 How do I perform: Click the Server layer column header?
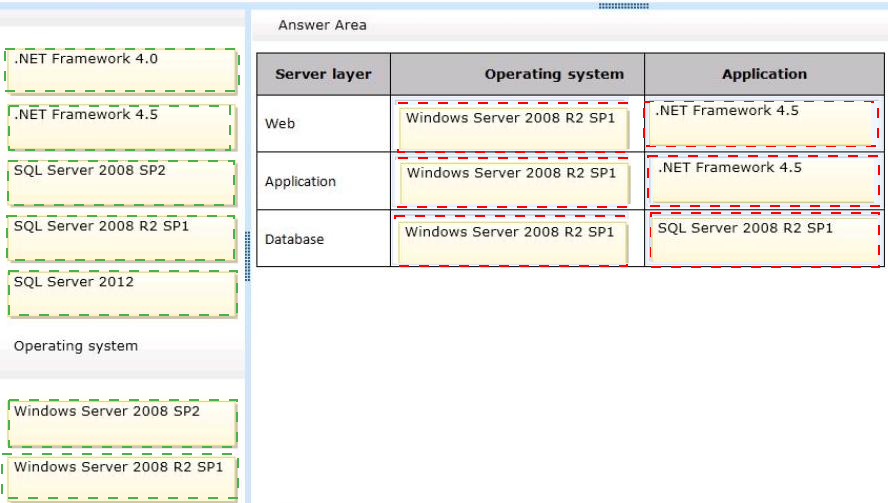tap(323, 74)
